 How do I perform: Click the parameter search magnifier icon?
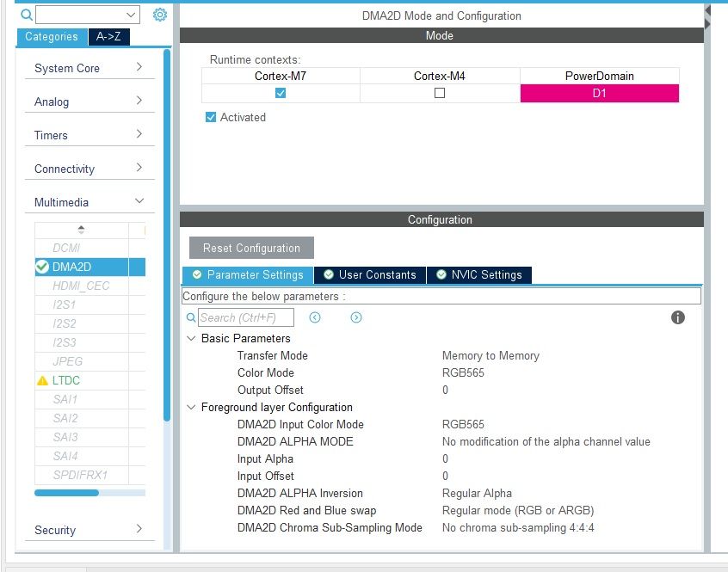pyautogui.click(x=191, y=317)
